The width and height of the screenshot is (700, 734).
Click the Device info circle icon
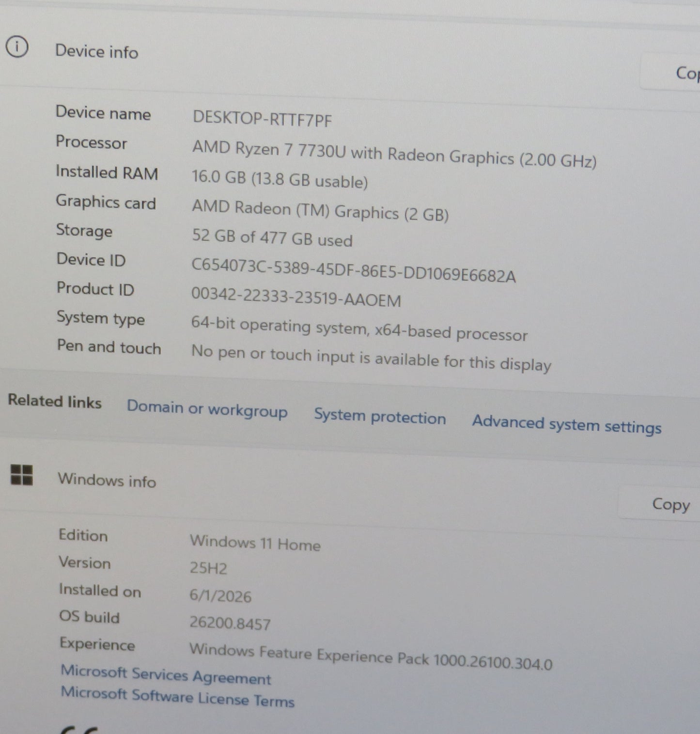(x=17, y=47)
